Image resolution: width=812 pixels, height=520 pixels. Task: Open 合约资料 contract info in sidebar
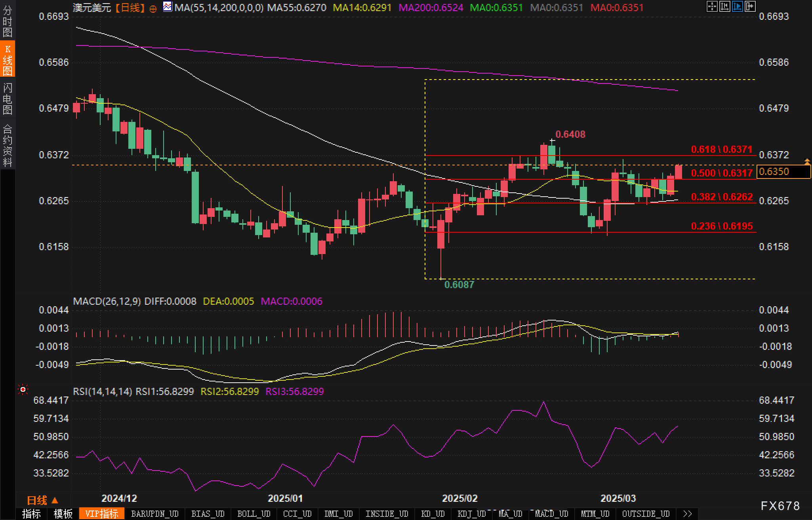[x=8, y=146]
